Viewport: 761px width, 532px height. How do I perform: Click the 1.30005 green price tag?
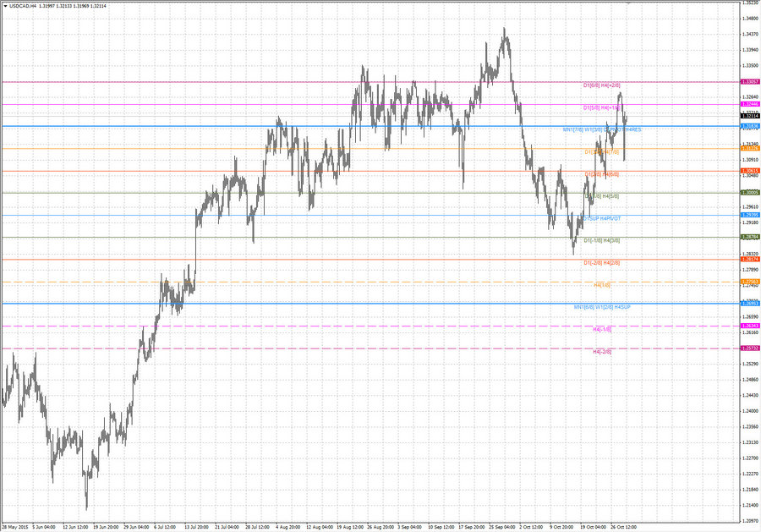click(x=750, y=193)
